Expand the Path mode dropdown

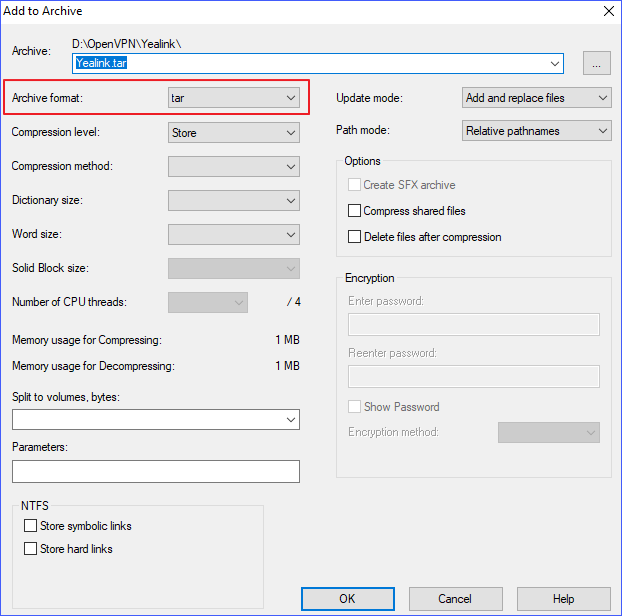click(537, 131)
